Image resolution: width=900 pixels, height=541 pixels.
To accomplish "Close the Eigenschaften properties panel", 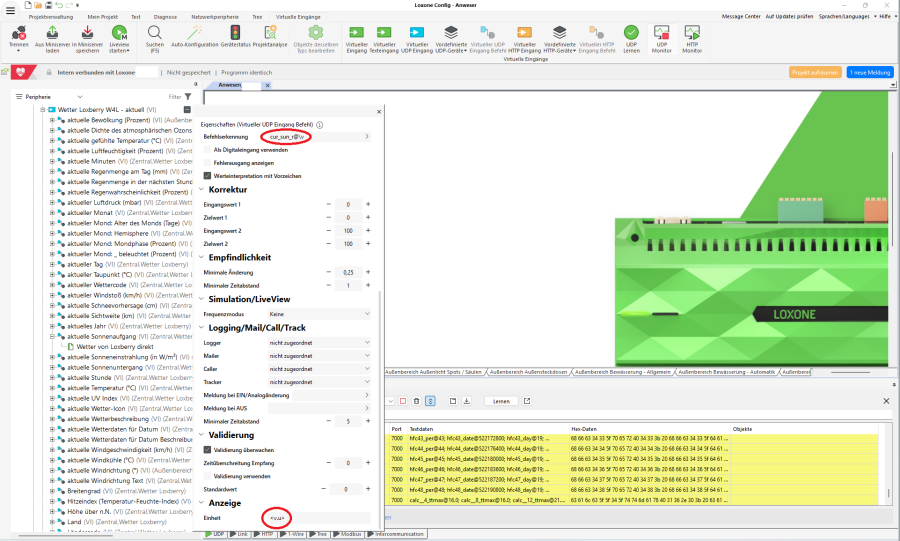I will pyautogui.click(x=379, y=112).
